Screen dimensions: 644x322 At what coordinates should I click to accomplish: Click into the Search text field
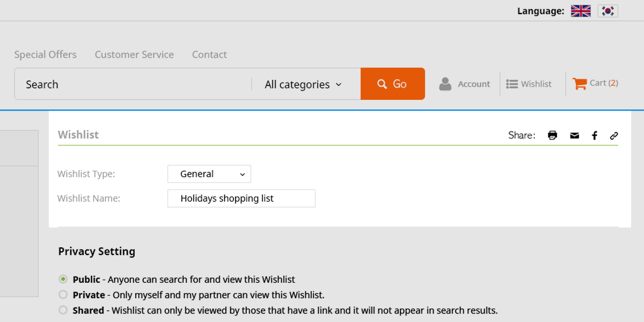click(134, 84)
